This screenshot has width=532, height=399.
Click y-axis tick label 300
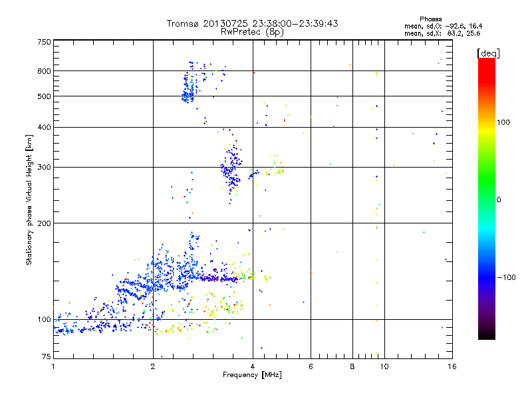tap(44, 168)
